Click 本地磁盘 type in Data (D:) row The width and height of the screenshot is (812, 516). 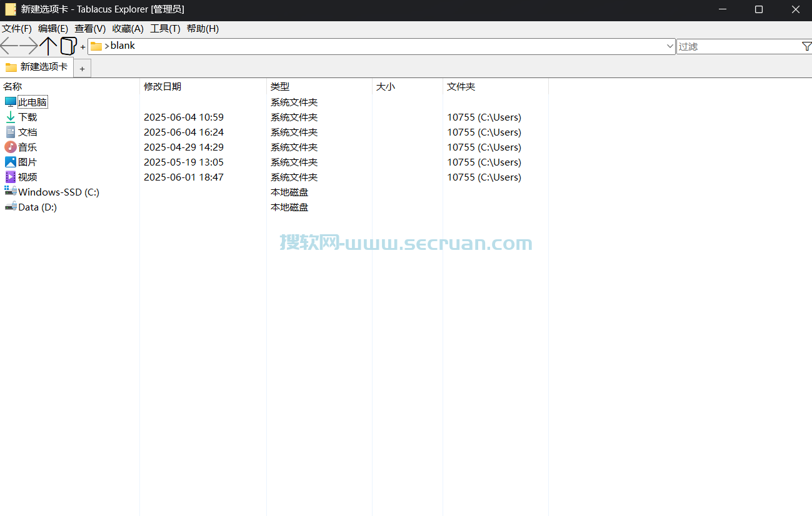point(289,207)
